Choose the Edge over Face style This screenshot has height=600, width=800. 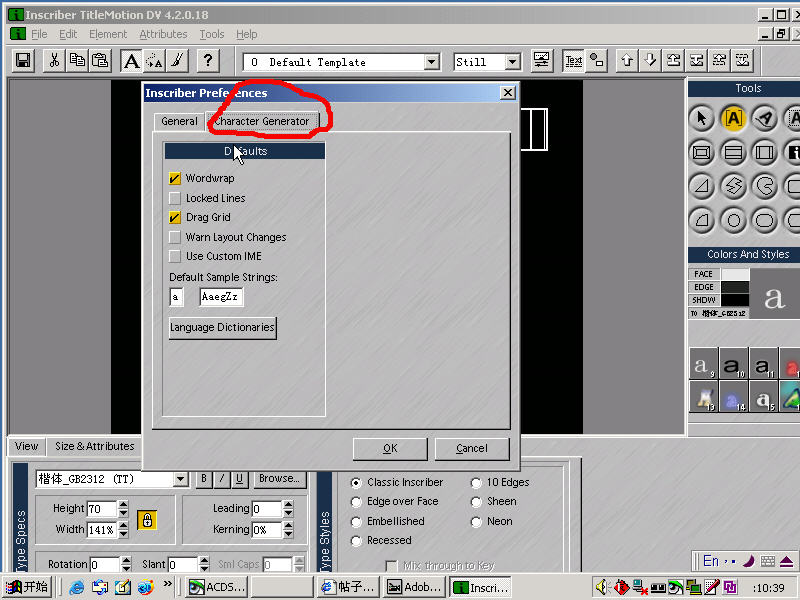click(356, 502)
